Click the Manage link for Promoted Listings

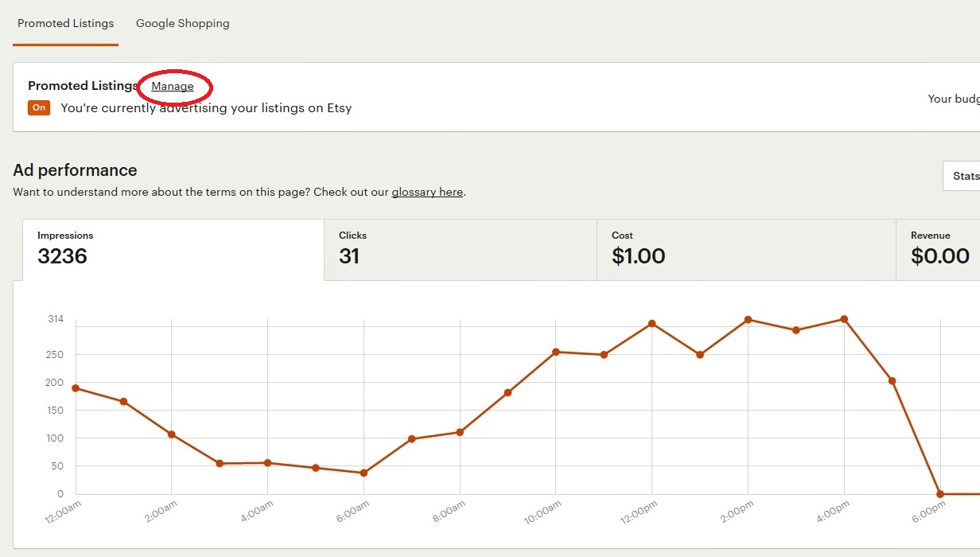tap(173, 87)
